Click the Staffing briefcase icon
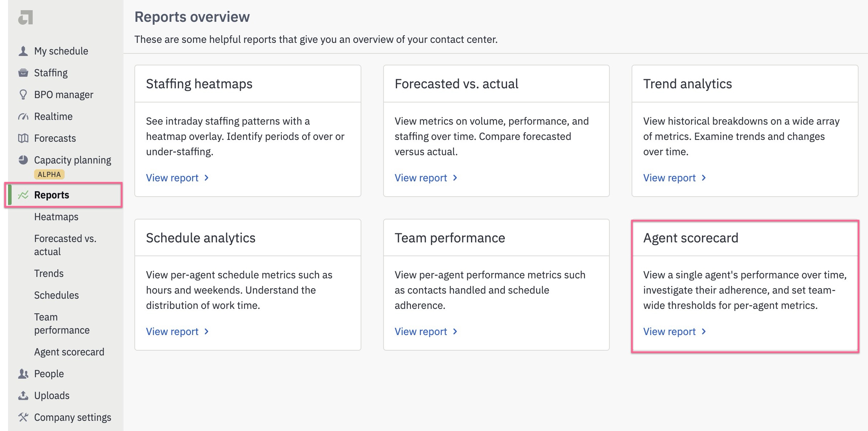 (x=23, y=73)
